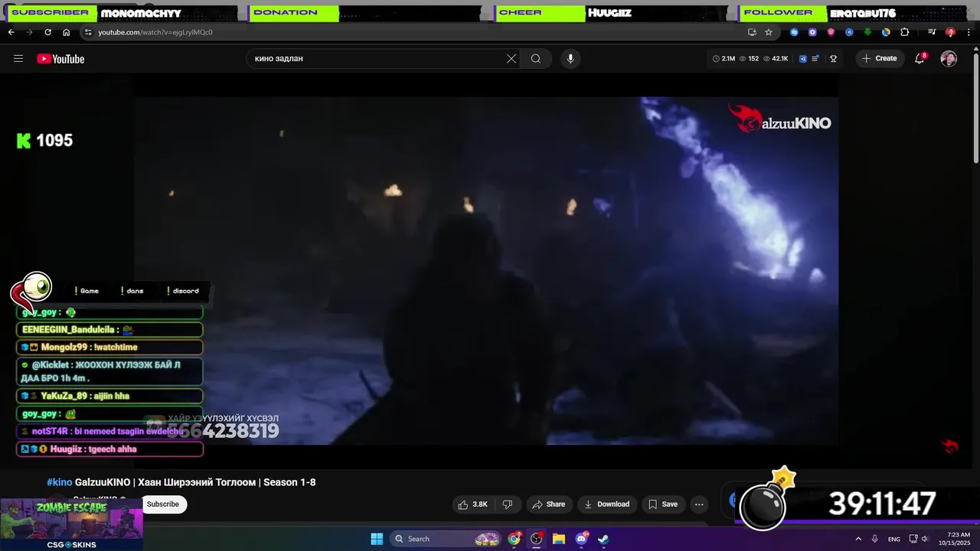Open the Create dropdown button
Image resolution: width=980 pixels, height=551 pixels.
tap(880, 59)
